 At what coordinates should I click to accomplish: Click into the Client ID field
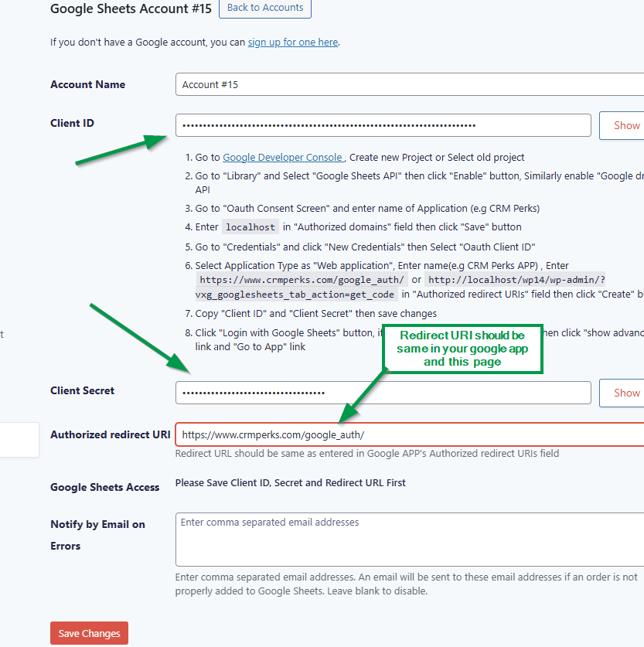click(x=383, y=125)
